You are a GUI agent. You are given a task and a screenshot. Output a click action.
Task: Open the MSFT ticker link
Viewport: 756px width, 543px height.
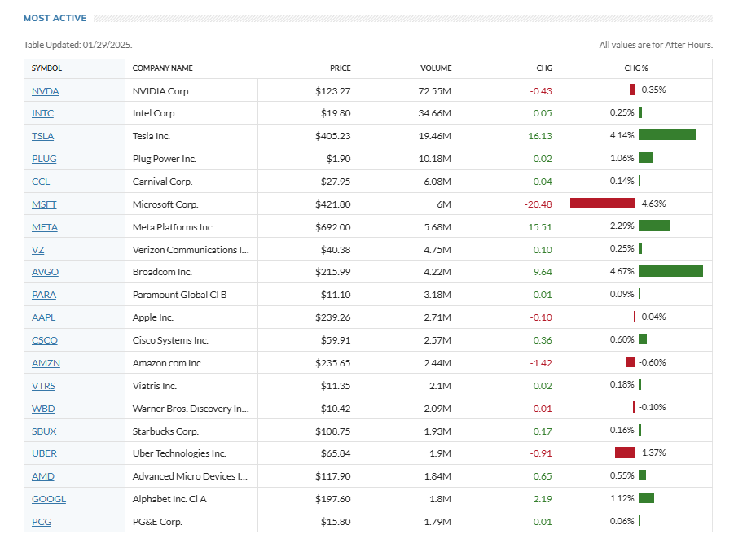point(44,204)
